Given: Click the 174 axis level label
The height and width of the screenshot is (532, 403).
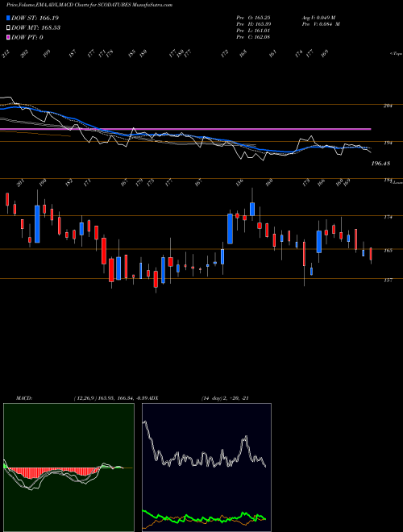Looking at the screenshot, I should click(388, 217).
